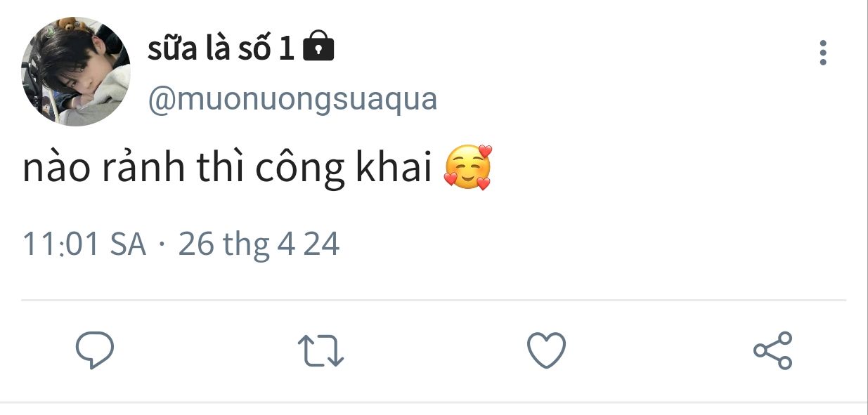Visit the @muonuongsuaqua handle link
This screenshot has width=868, height=415.
[292, 100]
